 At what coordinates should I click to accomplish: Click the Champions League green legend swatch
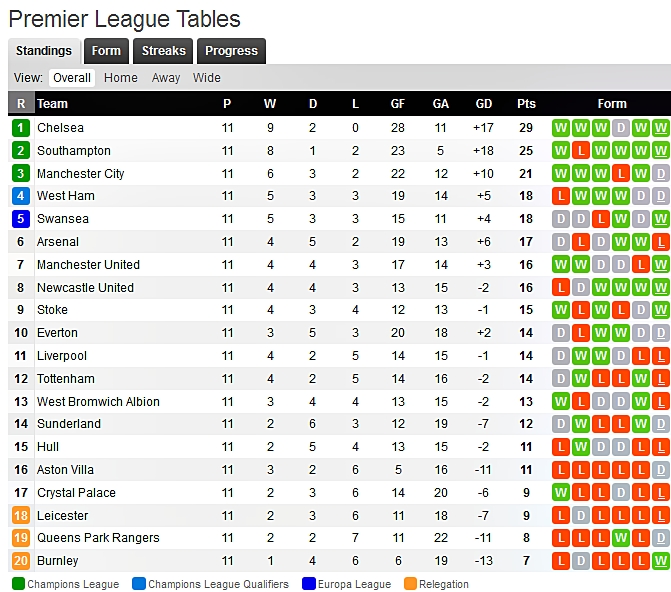click(x=19, y=584)
